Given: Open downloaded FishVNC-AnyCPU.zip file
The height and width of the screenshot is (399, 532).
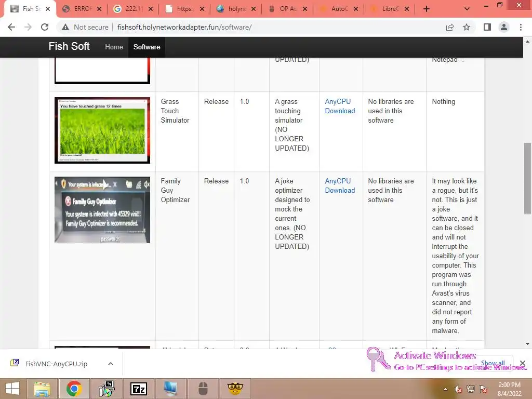Looking at the screenshot, I should 56,364.
